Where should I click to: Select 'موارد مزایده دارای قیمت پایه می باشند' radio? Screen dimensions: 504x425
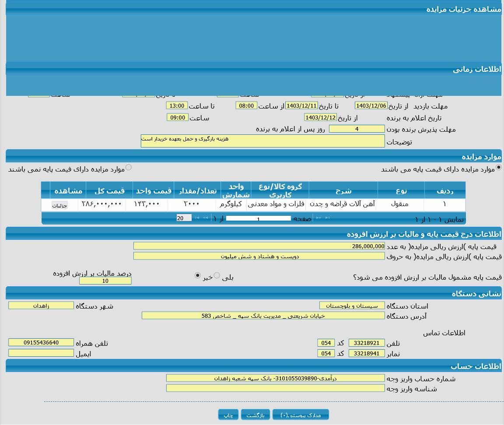(x=498, y=167)
